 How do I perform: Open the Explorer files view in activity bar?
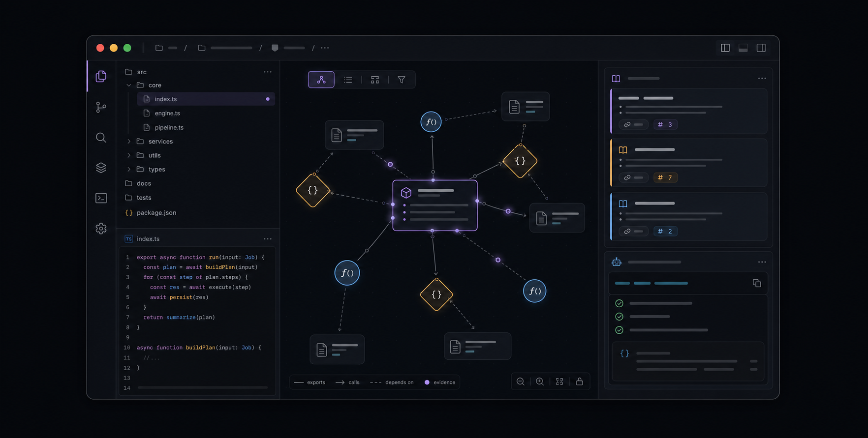pyautogui.click(x=101, y=76)
